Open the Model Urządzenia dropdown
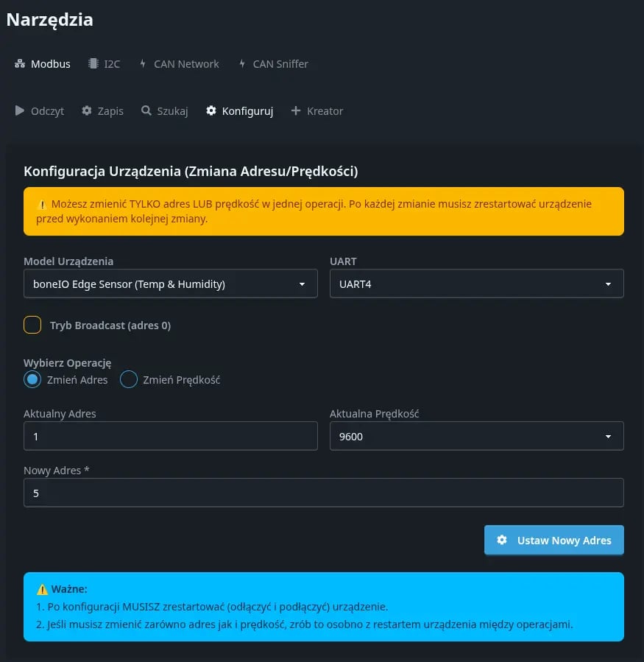 [170, 284]
